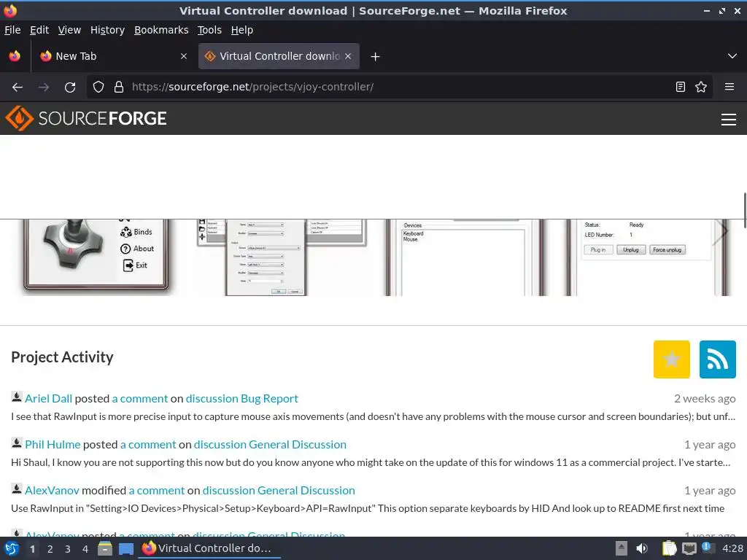Click show desktop icon in taskbar
Image resolution: width=747 pixels, height=560 pixels.
pos(125,549)
